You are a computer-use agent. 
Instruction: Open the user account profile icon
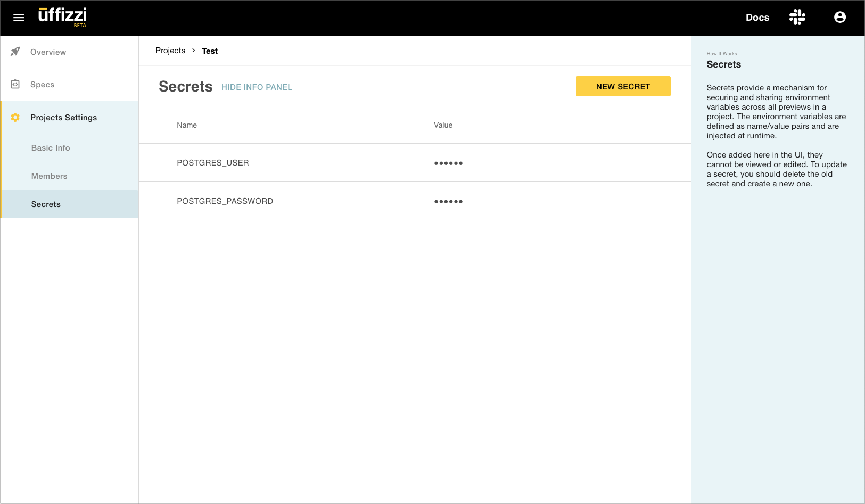[839, 18]
